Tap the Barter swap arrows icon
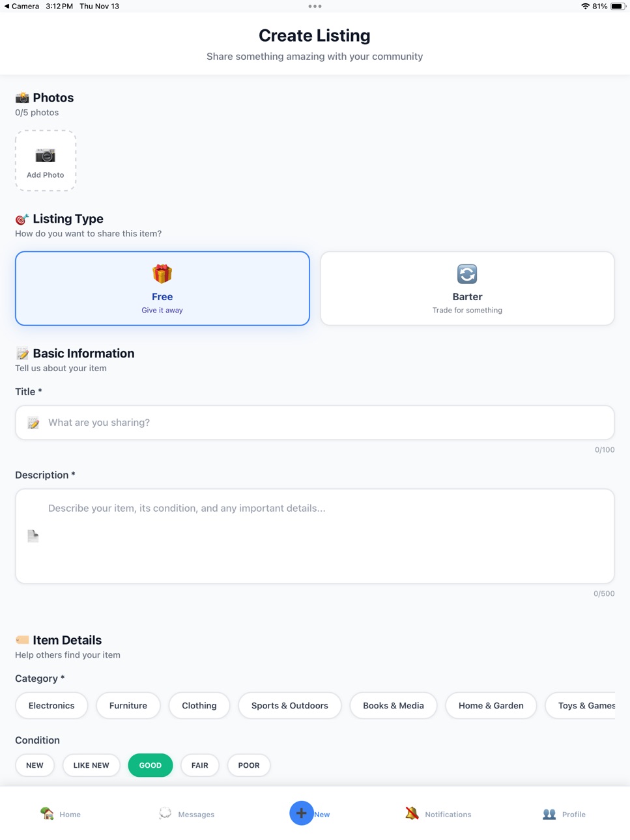 pyautogui.click(x=467, y=274)
